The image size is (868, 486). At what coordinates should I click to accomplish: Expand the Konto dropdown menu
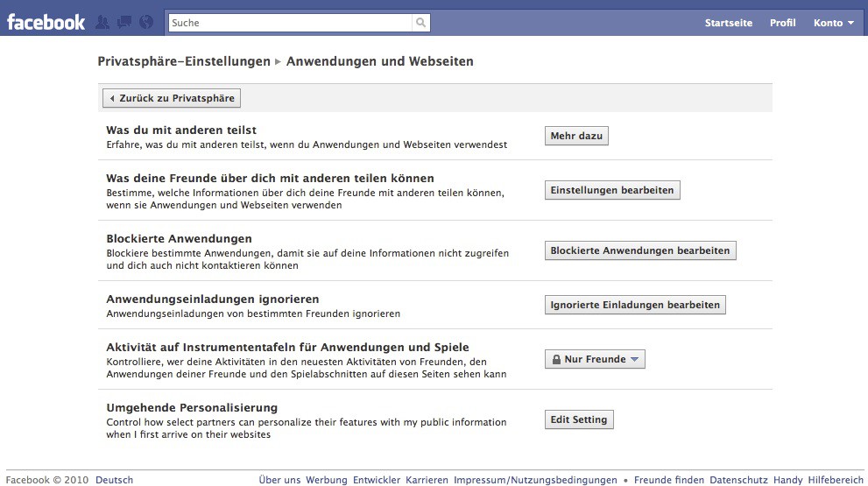coord(834,23)
